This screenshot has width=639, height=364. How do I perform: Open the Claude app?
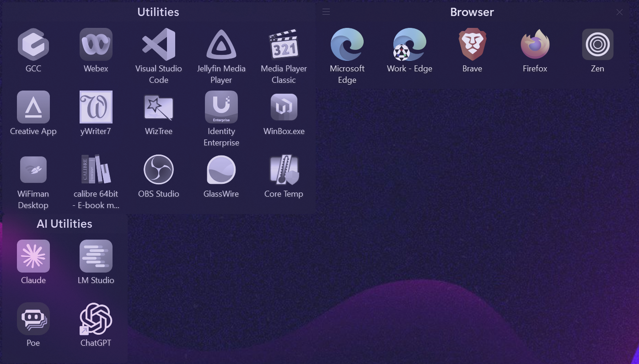click(33, 256)
